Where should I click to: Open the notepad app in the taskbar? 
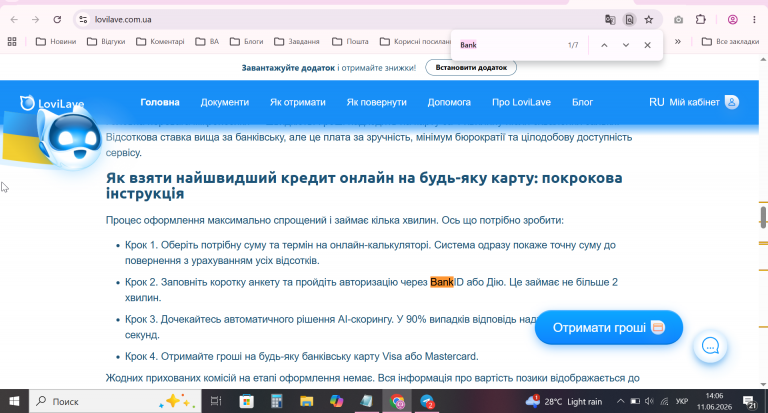point(366,401)
